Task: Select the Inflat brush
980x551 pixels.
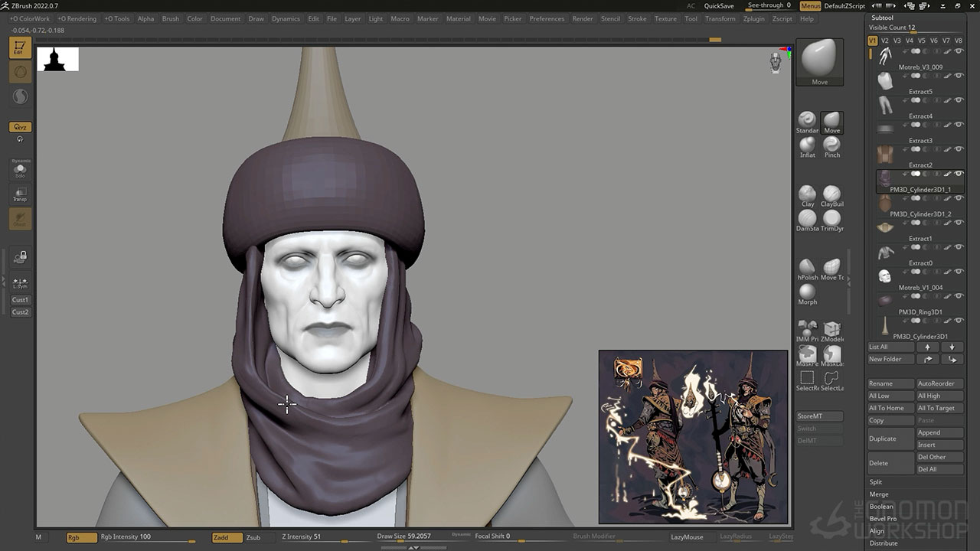Action: [x=807, y=145]
